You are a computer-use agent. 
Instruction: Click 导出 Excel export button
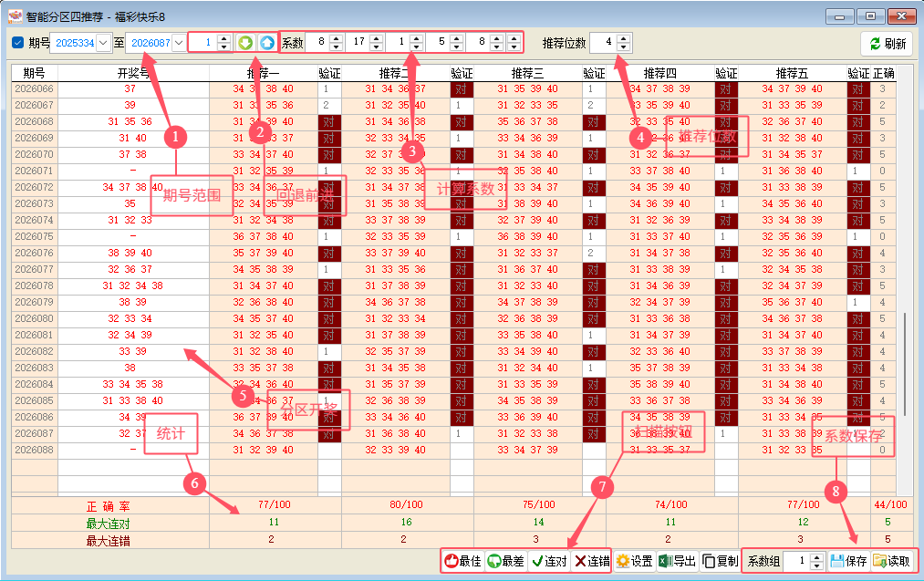click(677, 561)
